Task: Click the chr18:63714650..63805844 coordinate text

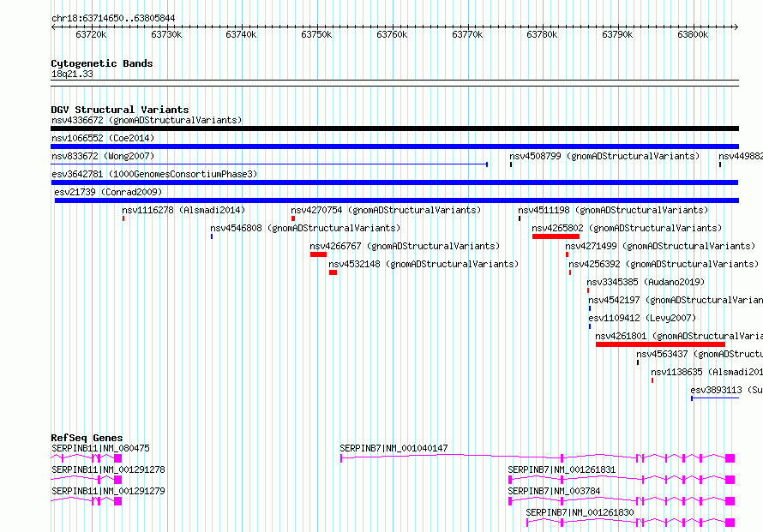Action: coord(113,19)
